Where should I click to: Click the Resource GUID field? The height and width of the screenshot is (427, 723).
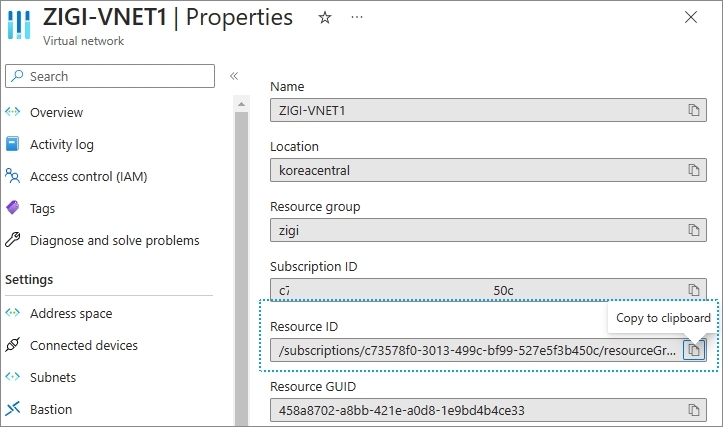488,410
